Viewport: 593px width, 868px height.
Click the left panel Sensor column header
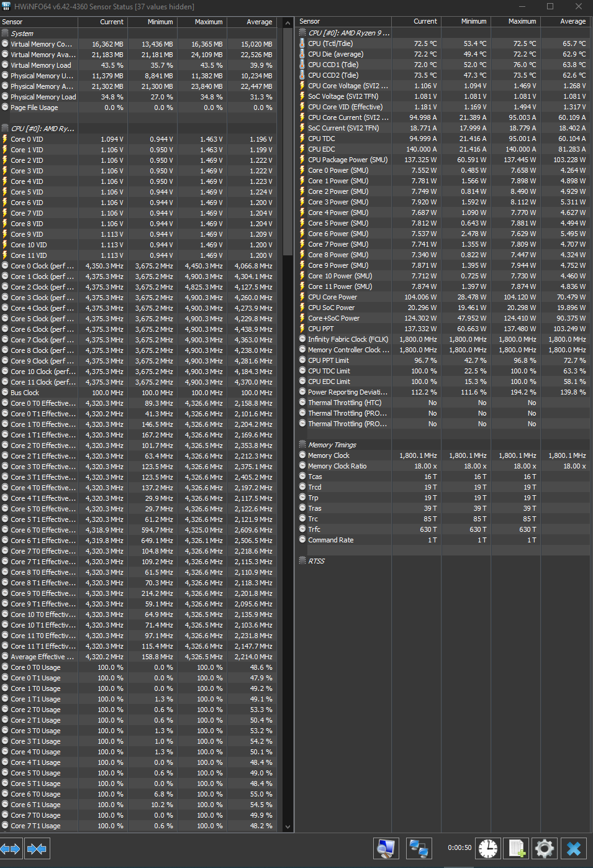(x=38, y=22)
